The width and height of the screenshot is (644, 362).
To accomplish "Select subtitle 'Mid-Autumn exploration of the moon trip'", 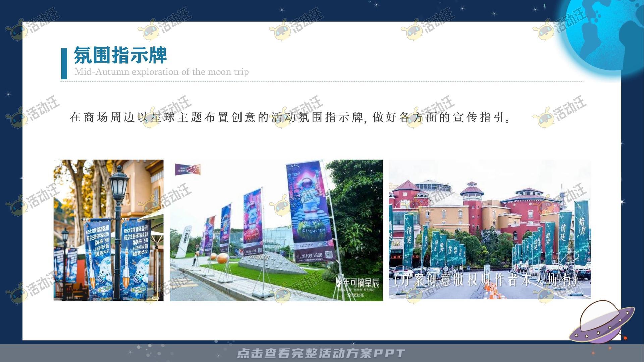I will [161, 72].
